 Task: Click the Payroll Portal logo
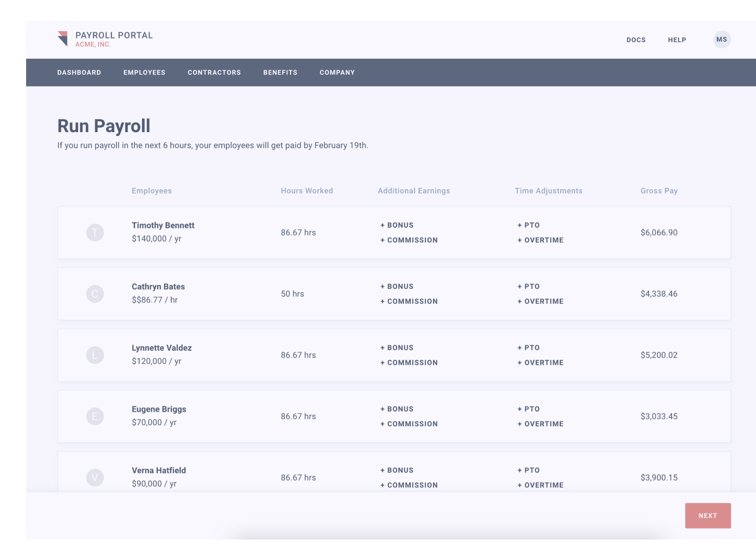[104, 38]
